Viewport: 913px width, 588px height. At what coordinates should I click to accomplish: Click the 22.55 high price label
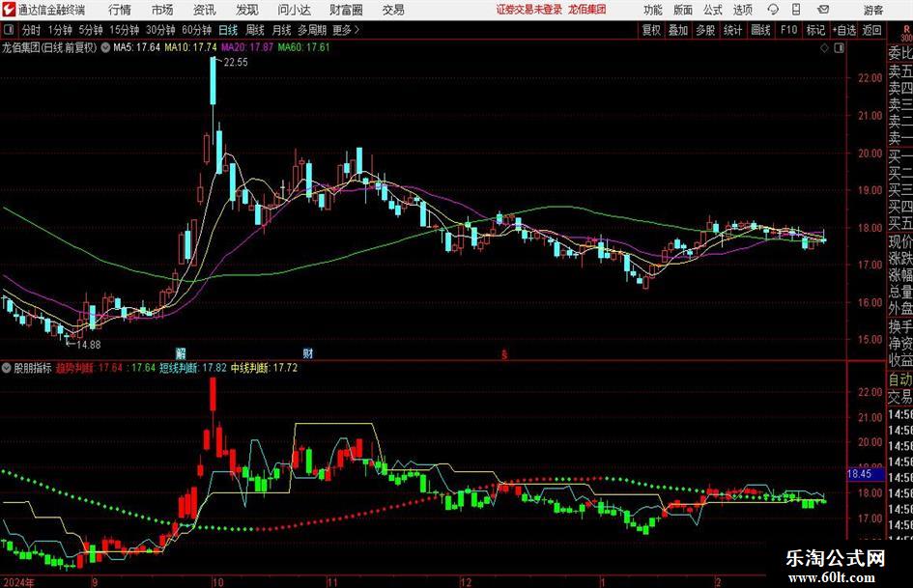pyautogui.click(x=235, y=63)
